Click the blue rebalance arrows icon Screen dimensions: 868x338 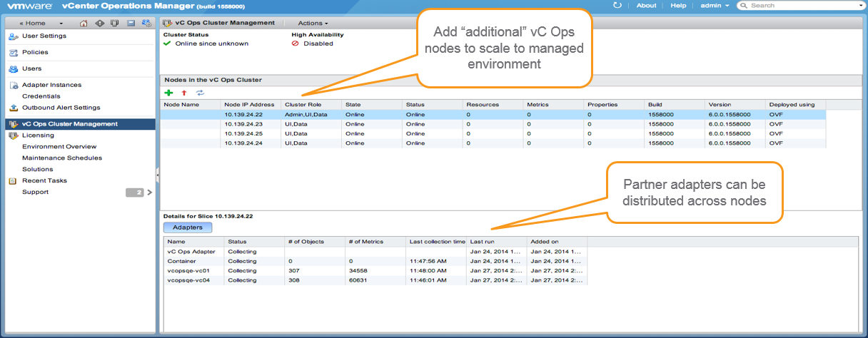[x=201, y=93]
